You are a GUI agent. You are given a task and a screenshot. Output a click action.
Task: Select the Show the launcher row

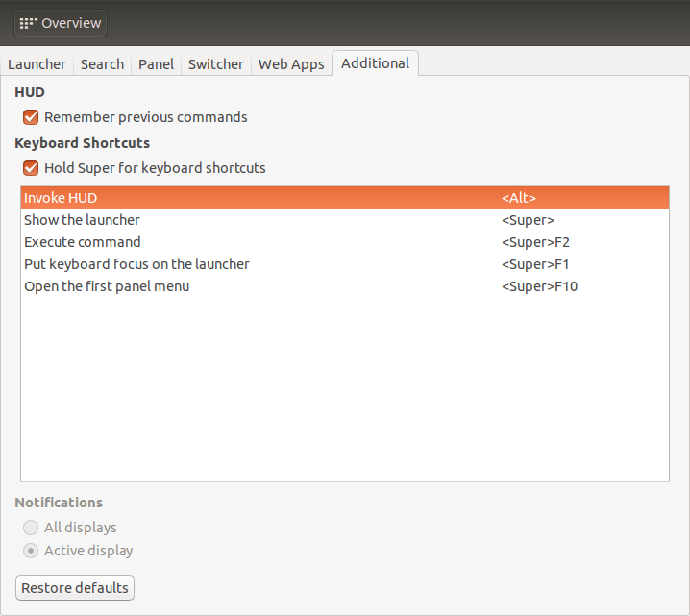[x=345, y=219]
